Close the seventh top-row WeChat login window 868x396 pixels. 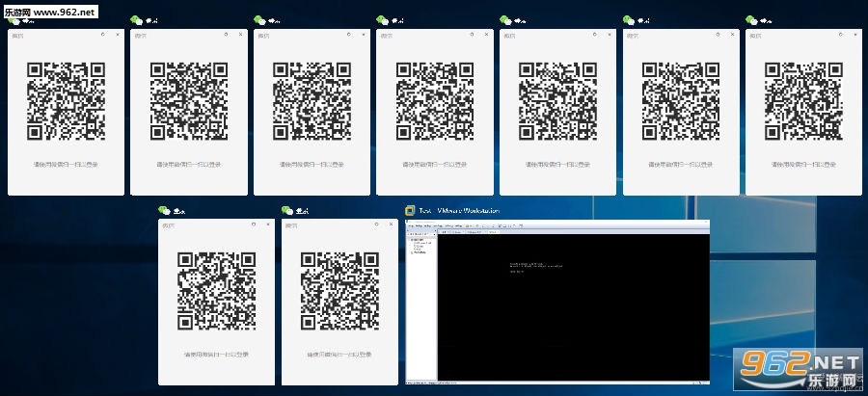pos(855,35)
